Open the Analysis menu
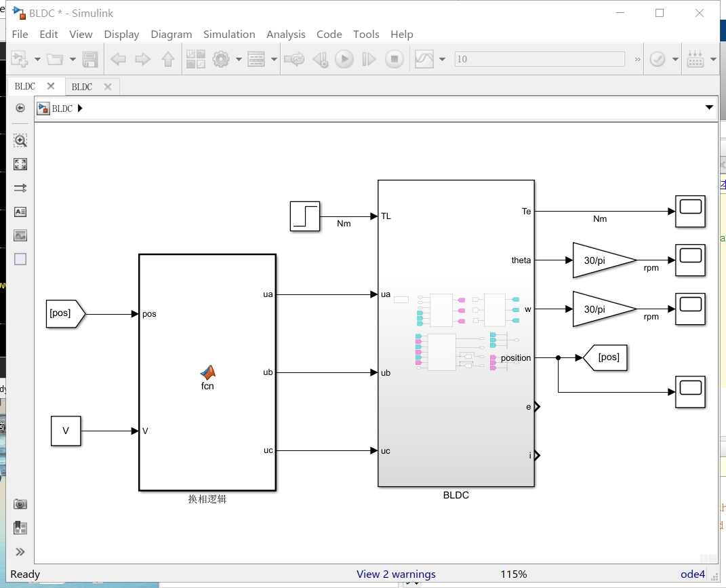726x588 pixels. tap(285, 35)
